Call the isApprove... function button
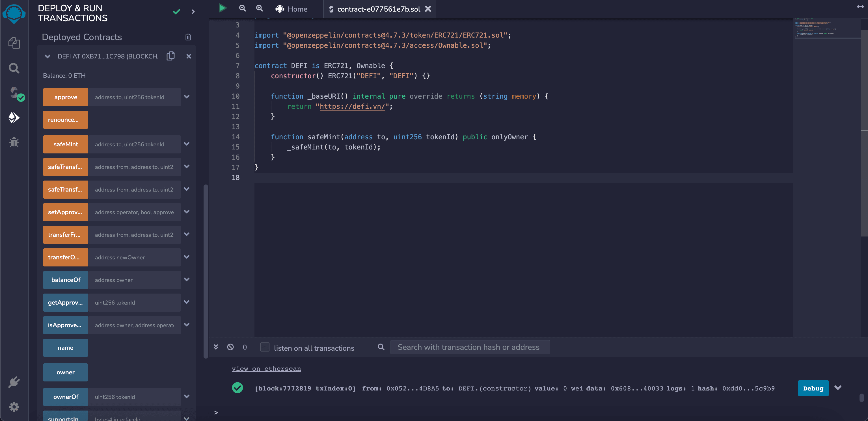The width and height of the screenshot is (868, 421). point(65,325)
